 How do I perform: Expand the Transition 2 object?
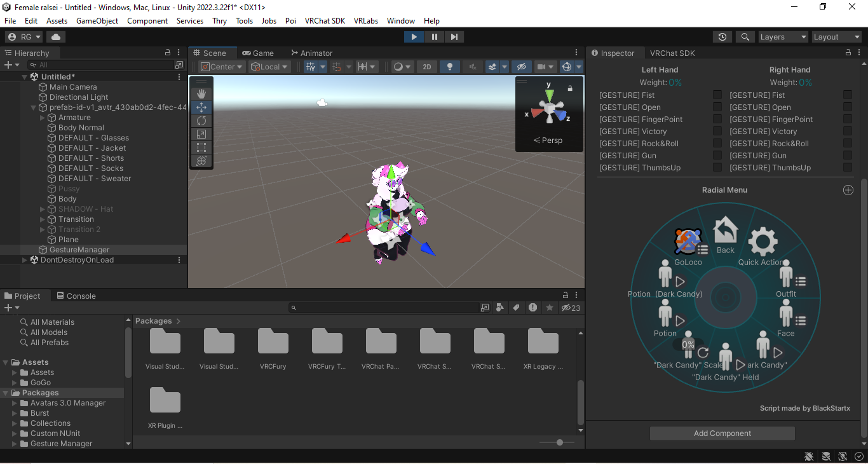pos(43,229)
